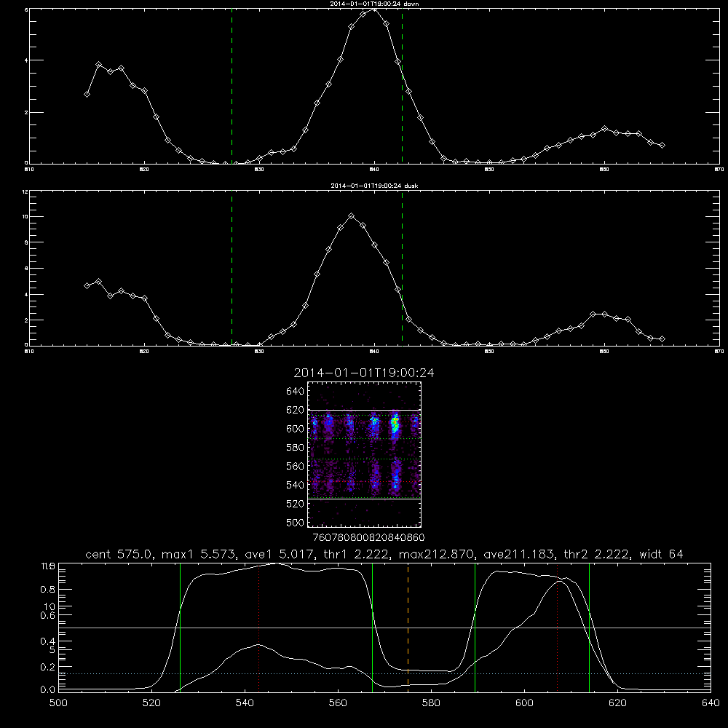The height and width of the screenshot is (728, 728).
Task: Click the '540' label on the bottom plot x-axis
Action: point(245,703)
